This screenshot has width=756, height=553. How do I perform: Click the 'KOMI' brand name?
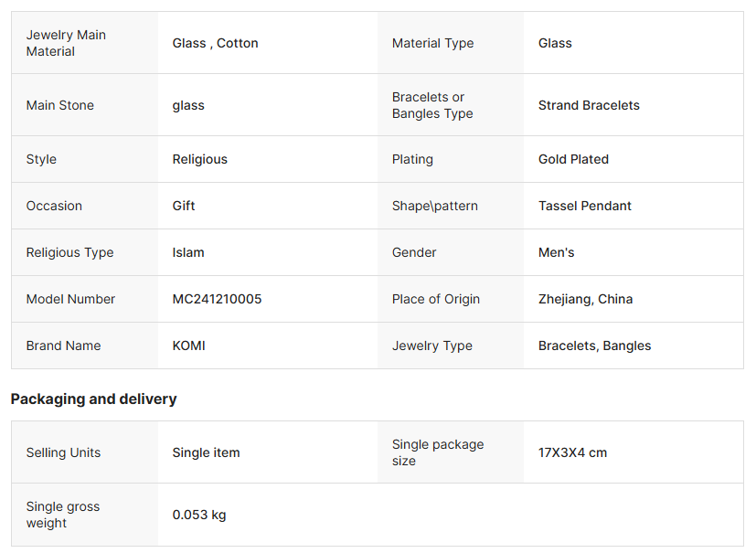(x=188, y=346)
